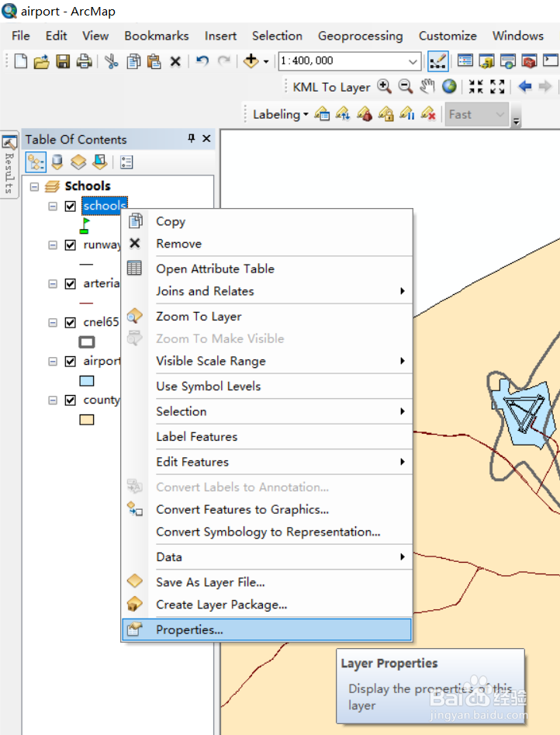Viewport: 560px width, 735px height.
Task: Click the Label Priority Ranking icon
Action: (343, 113)
